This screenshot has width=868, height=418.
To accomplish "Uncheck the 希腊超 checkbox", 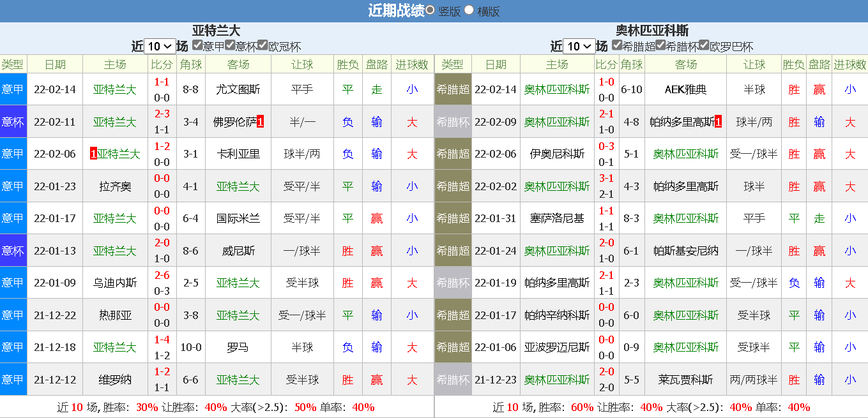I will (x=617, y=45).
